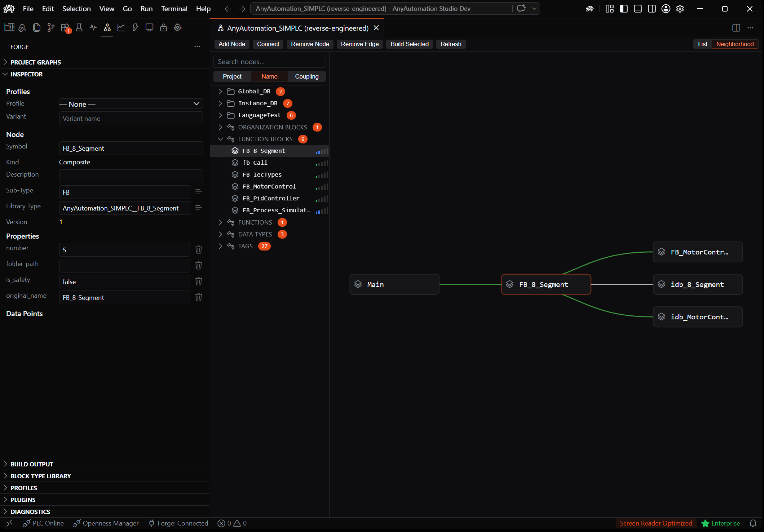Image resolution: width=764 pixels, height=532 pixels.
Task: Click the Refresh button
Action: point(451,44)
